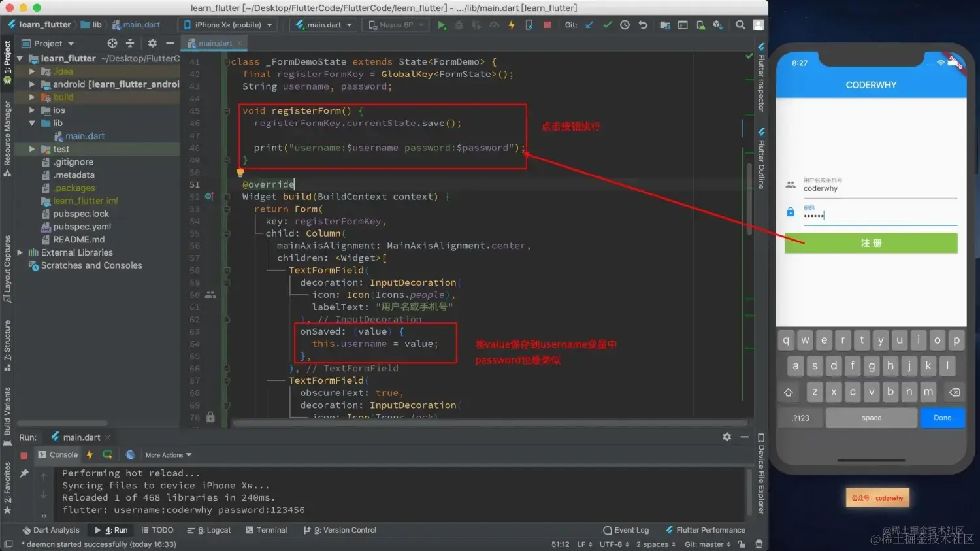Click the locate target icon in Project panel
This screenshot has width=980, height=551.
tap(112, 43)
